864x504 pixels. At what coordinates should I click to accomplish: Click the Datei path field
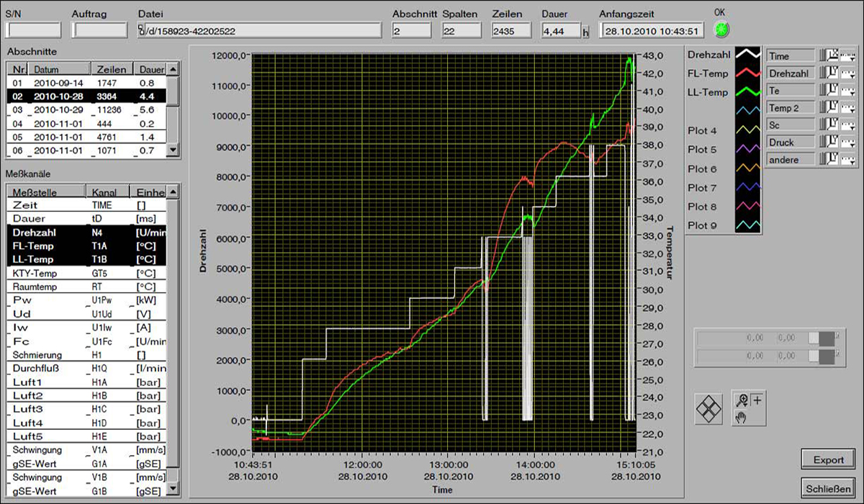tap(259, 30)
